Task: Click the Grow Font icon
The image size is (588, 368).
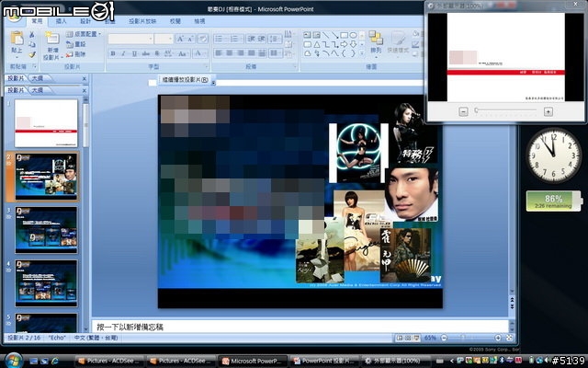Action: click(x=180, y=39)
